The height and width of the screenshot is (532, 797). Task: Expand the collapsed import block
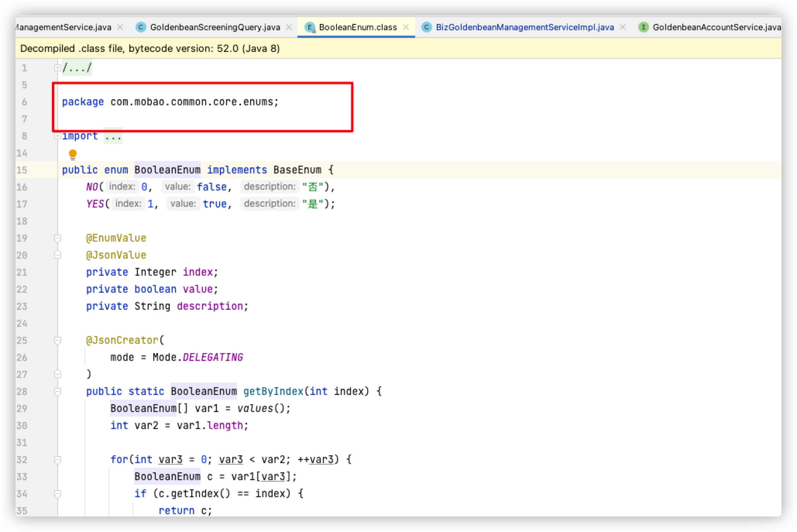pyautogui.click(x=57, y=136)
